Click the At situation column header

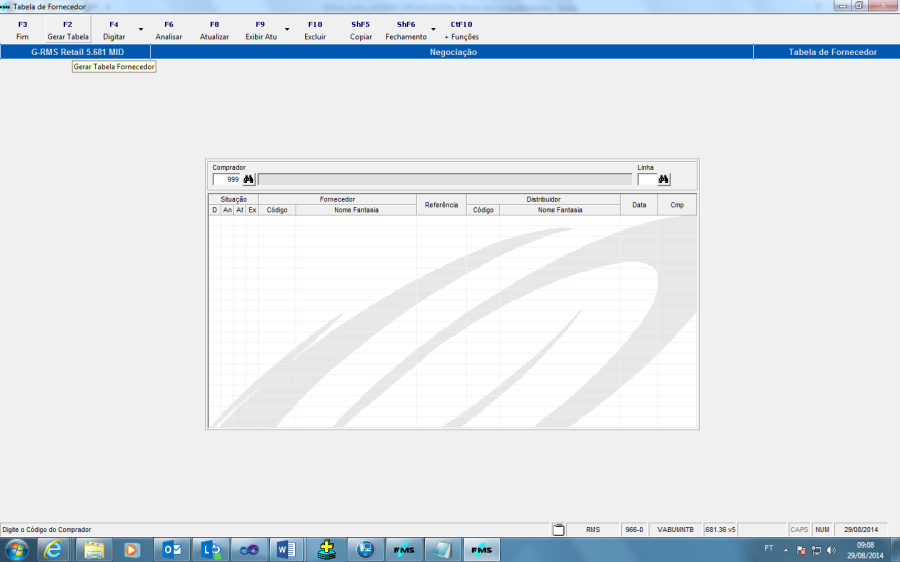coord(240,210)
